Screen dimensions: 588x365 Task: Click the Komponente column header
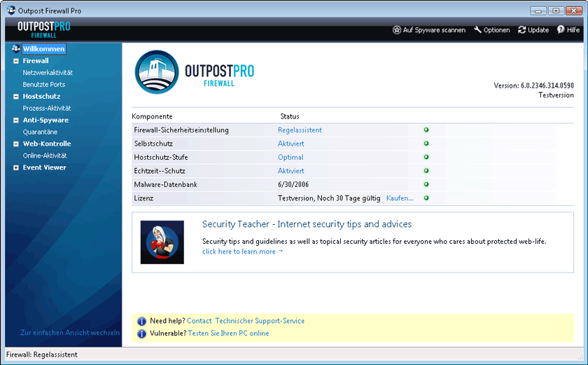(153, 116)
